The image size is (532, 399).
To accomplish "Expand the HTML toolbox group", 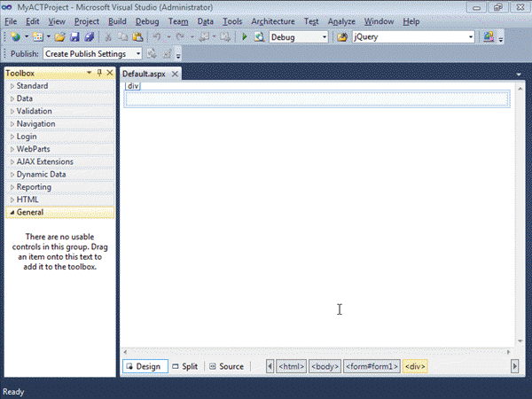I will (x=12, y=199).
